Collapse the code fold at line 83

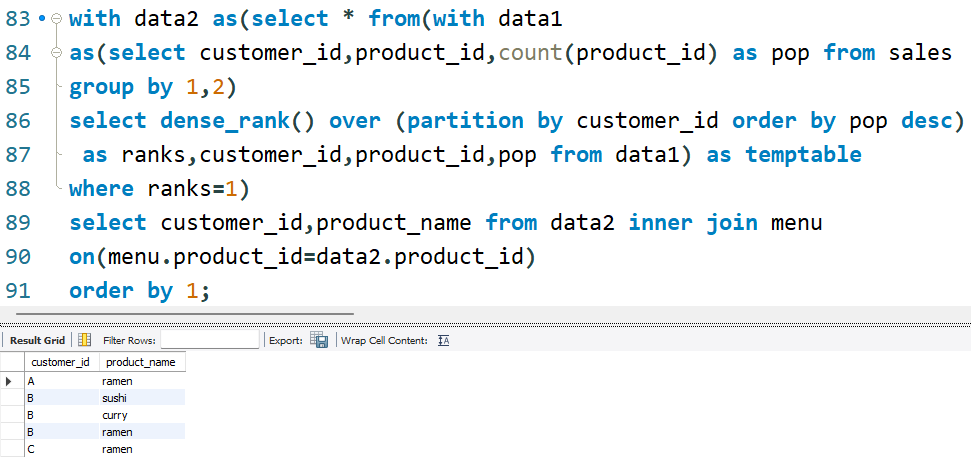[x=57, y=19]
